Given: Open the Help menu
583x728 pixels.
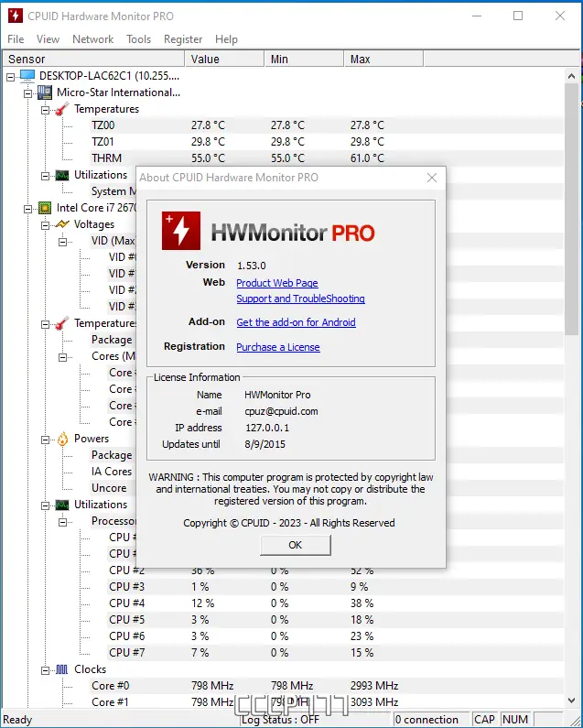Looking at the screenshot, I should [x=226, y=39].
